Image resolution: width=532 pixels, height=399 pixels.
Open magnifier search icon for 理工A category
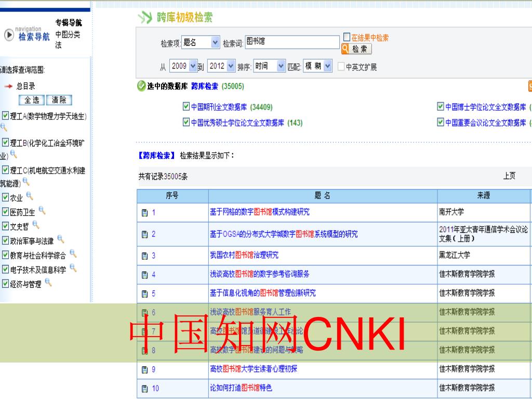pyautogui.click(x=4, y=128)
